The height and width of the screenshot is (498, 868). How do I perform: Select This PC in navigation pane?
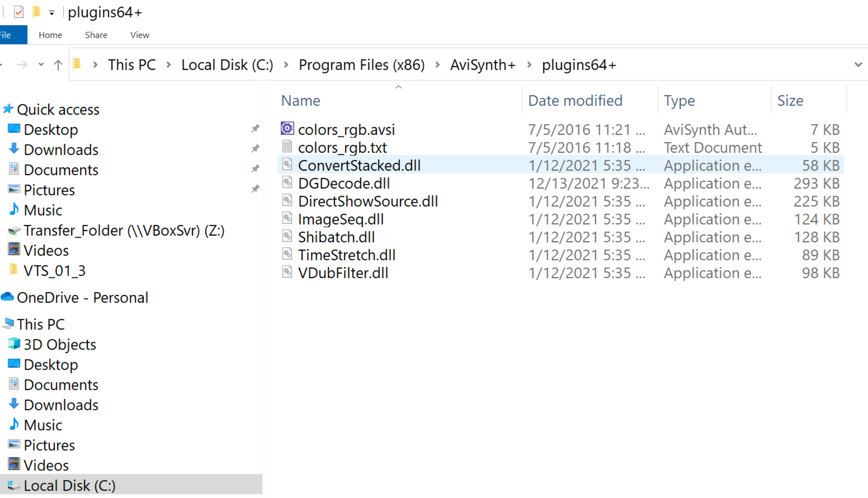coord(41,324)
